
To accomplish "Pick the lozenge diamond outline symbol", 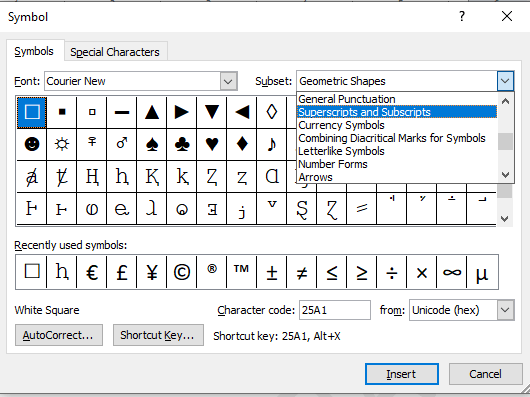I will click(272, 112).
